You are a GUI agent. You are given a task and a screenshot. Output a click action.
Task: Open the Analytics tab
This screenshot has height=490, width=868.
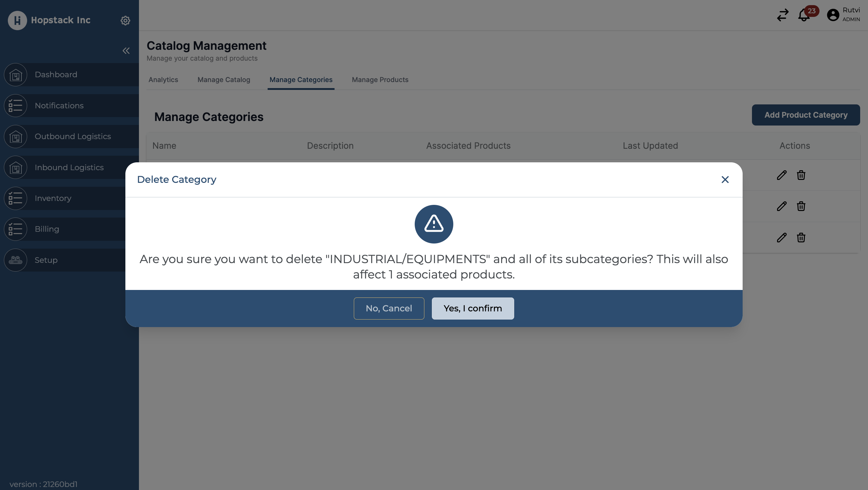[x=163, y=80]
